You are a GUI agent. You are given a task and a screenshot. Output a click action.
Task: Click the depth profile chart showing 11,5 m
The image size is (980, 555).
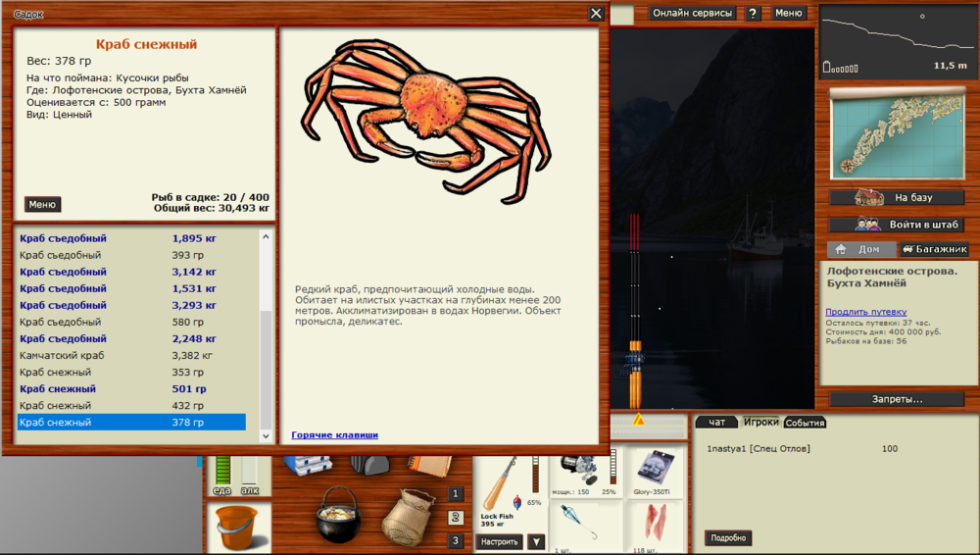897,41
